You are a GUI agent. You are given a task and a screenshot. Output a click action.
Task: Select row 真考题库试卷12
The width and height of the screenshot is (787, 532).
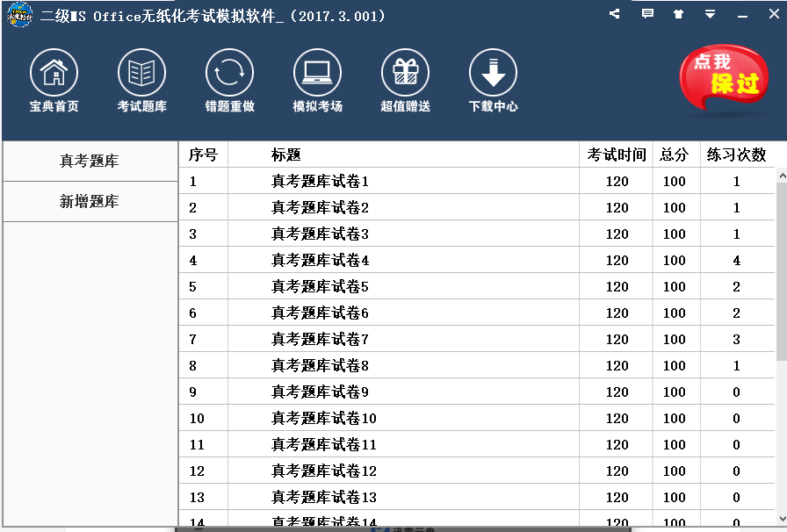tap(477, 471)
